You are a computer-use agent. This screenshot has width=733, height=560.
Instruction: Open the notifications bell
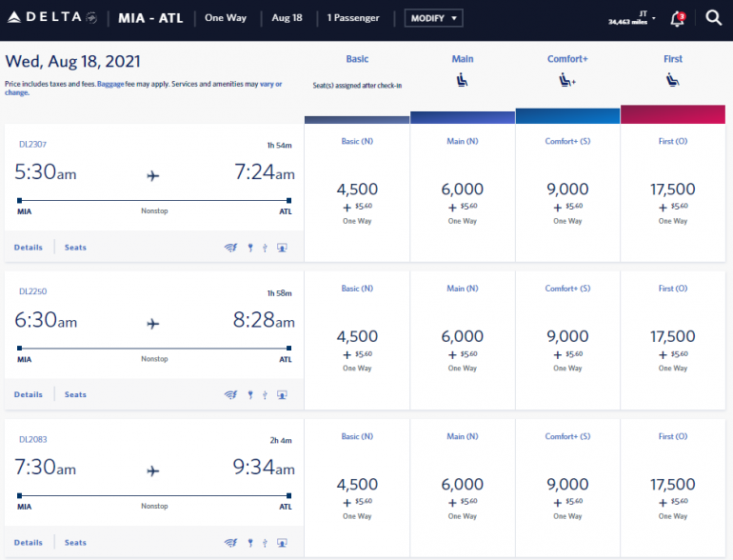click(x=678, y=18)
